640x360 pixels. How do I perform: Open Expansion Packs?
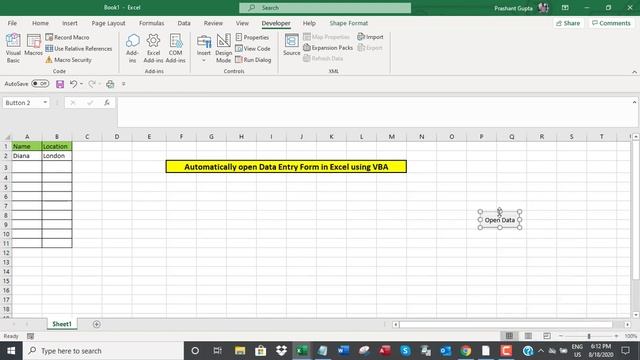point(328,48)
